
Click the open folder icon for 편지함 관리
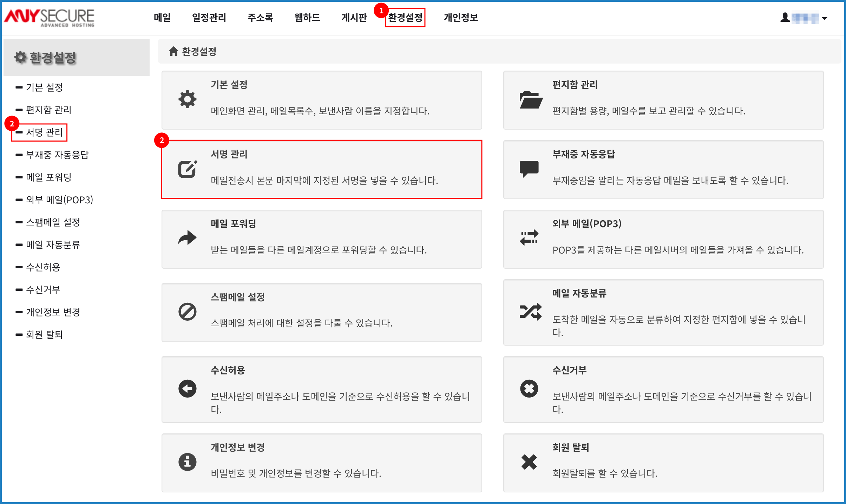click(531, 100)
